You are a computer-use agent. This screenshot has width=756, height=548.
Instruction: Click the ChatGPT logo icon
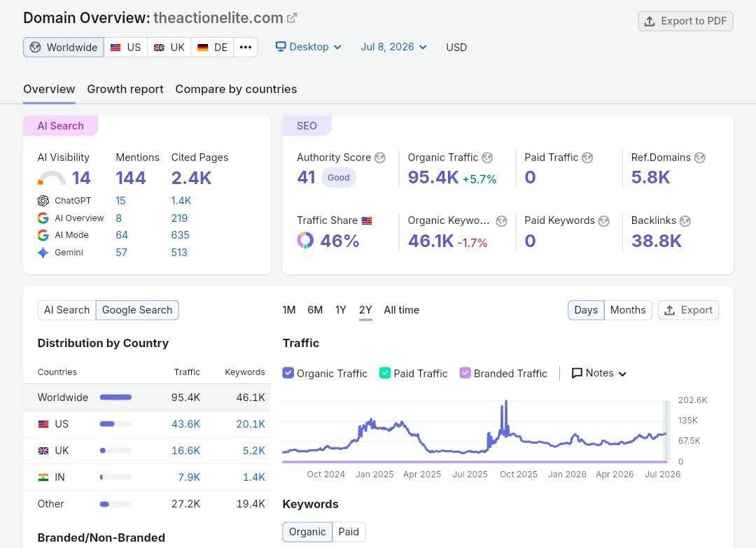point(43,200)
